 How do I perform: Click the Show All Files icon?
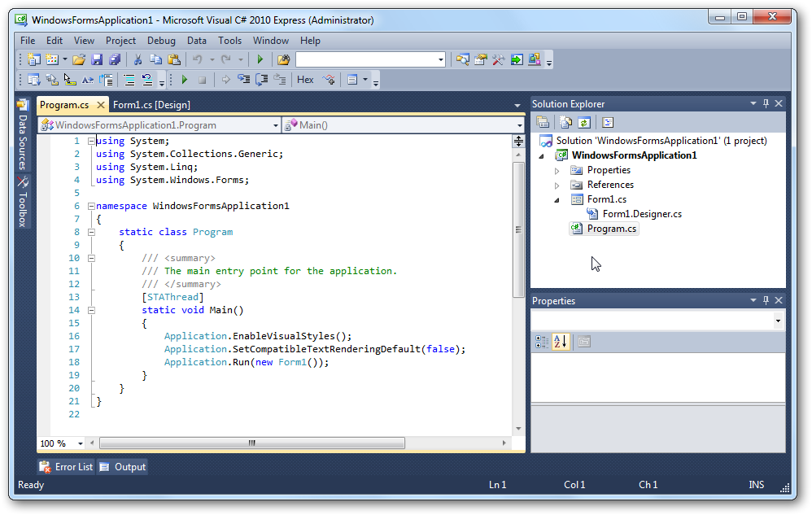(566, 121)
